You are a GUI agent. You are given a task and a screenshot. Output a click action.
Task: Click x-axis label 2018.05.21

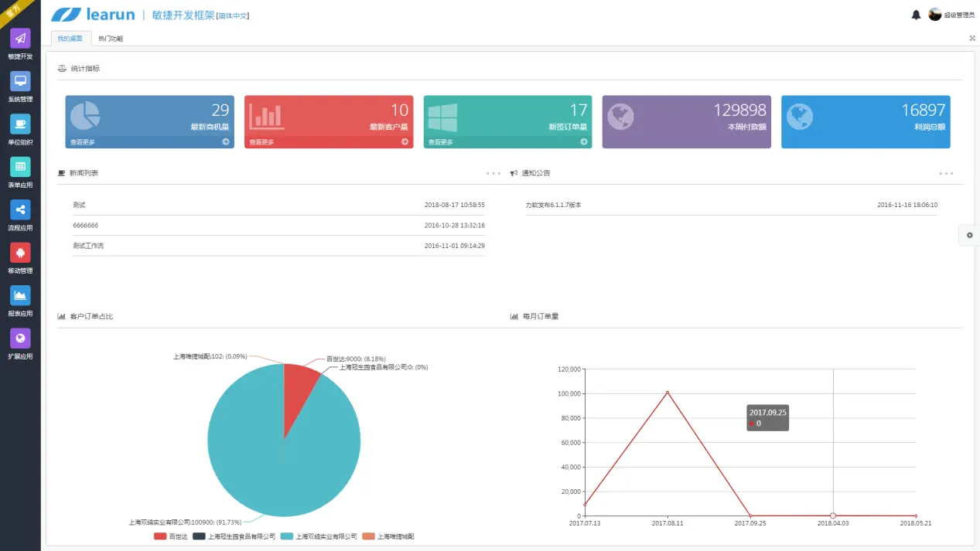click(916, 523)
